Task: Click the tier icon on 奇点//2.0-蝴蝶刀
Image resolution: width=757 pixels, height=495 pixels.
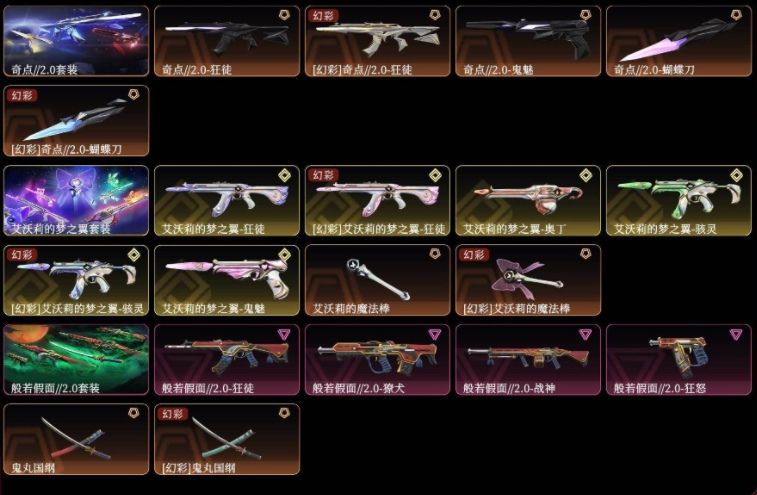Action: 736,15
